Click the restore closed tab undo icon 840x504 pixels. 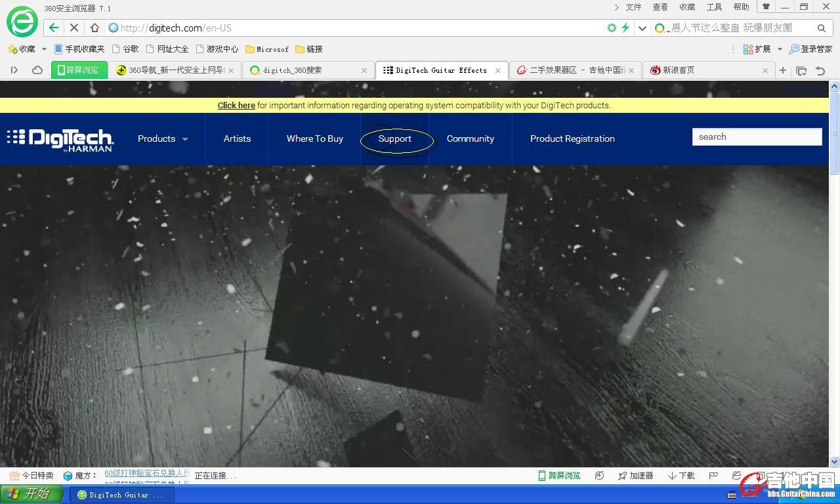pos(820,70)
